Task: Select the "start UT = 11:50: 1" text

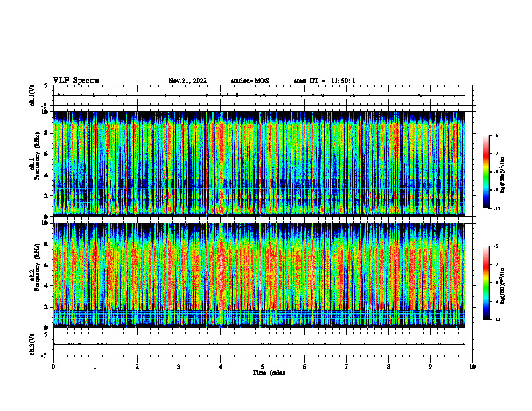Action: pos(324,81)
